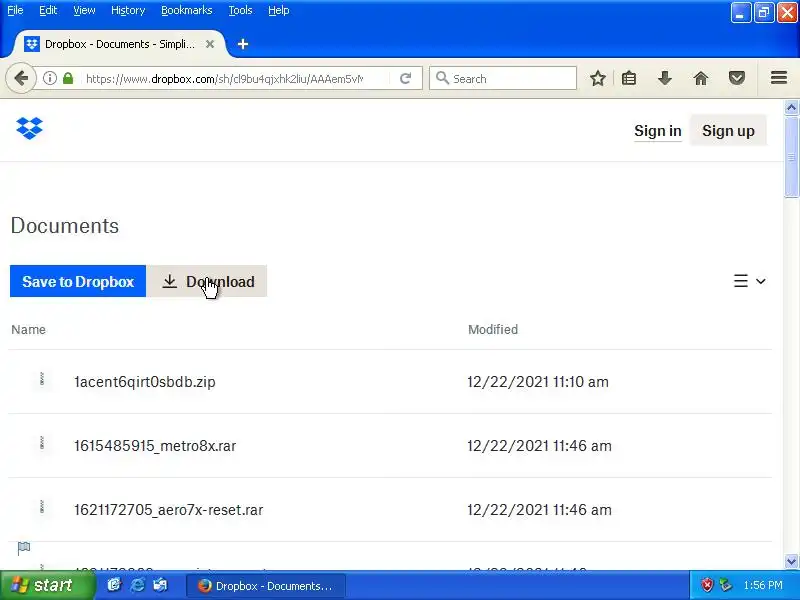Click the 11:46 am date for aero7x-reset.rar

pos(539,510)
